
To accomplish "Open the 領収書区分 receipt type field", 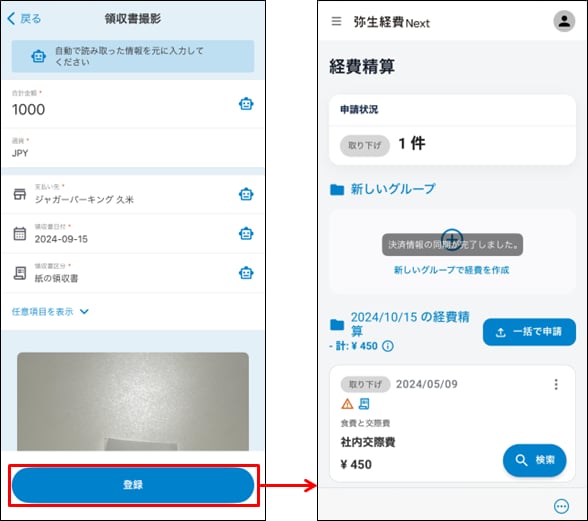I will click(x=133, y=273).
